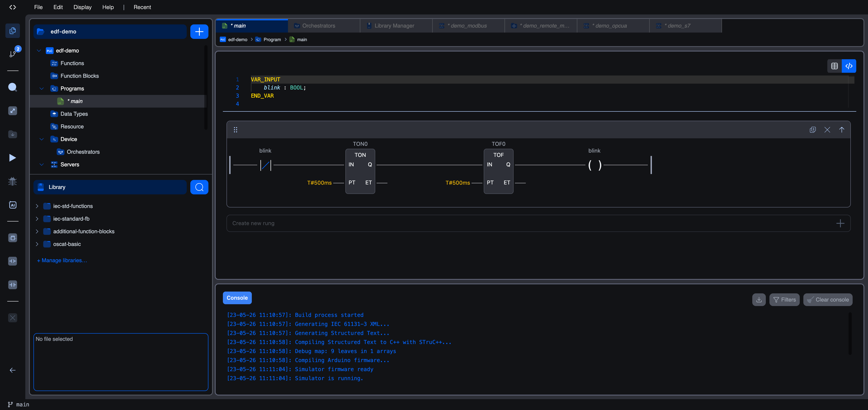Screen dimensions: 868x410
Task: Click Manage libraries link
Action: click(x=62, y=260)
